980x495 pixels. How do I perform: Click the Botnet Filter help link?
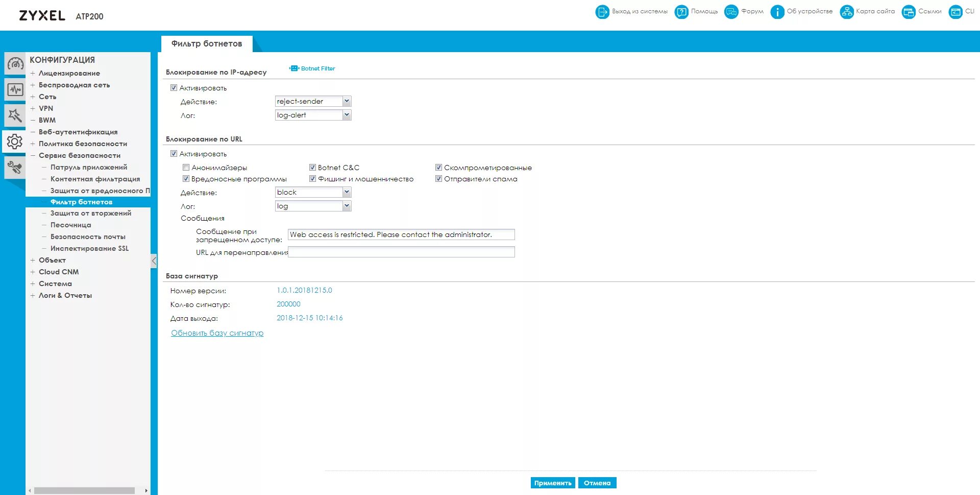318,68
